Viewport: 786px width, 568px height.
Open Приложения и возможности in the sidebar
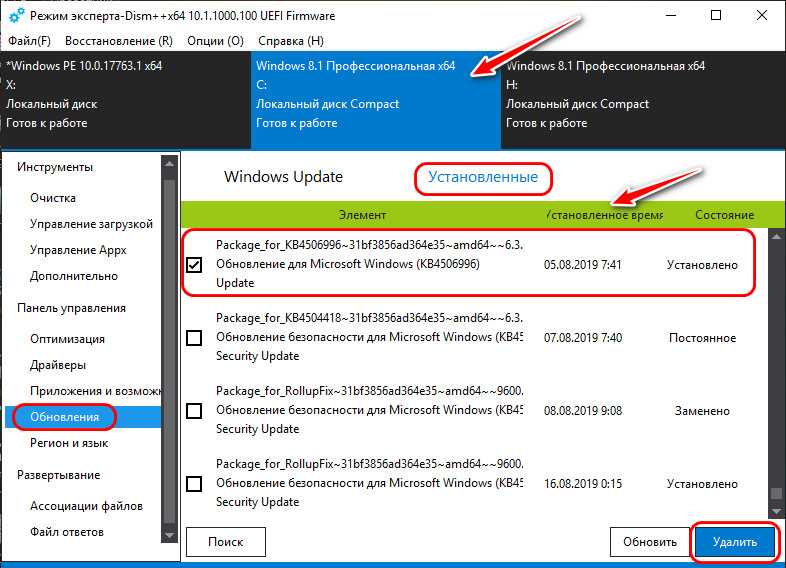(95, 391)
